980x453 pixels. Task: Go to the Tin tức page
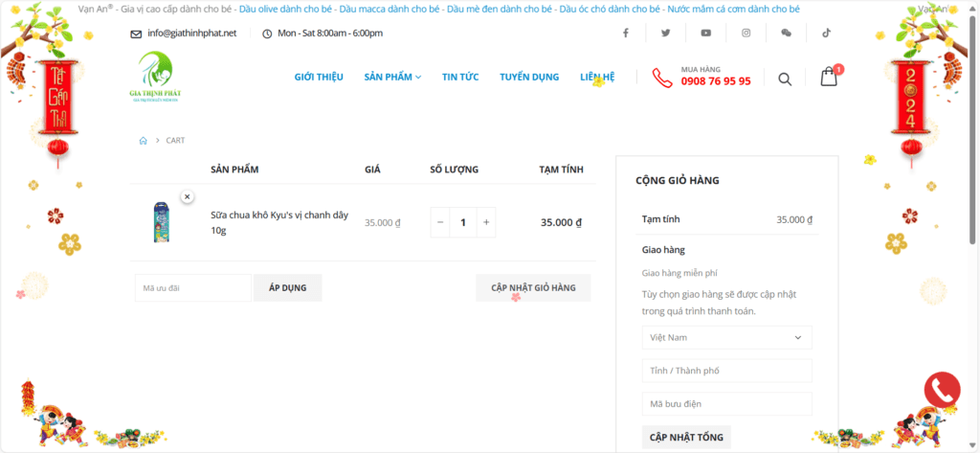(460, 77)
